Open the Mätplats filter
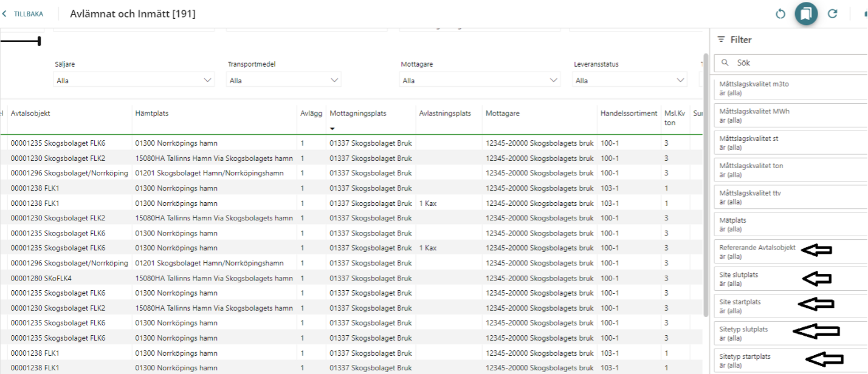868x374 pixels. (x=791, y=225)
